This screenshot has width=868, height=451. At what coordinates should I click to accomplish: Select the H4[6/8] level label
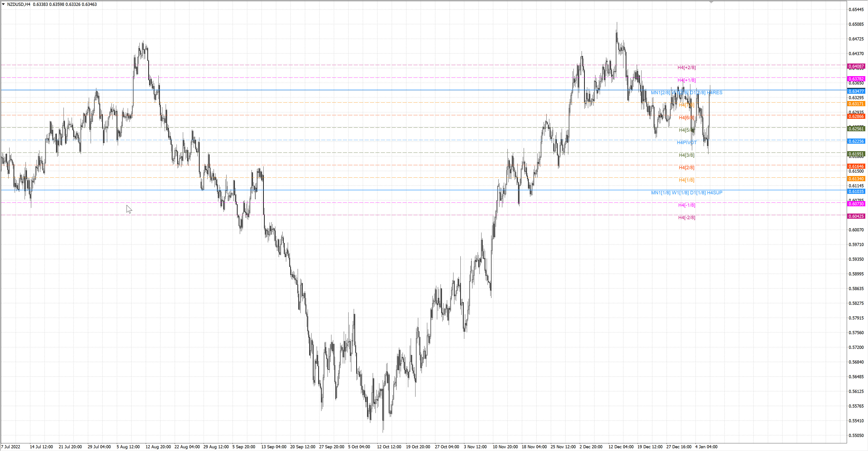(686, 117)
